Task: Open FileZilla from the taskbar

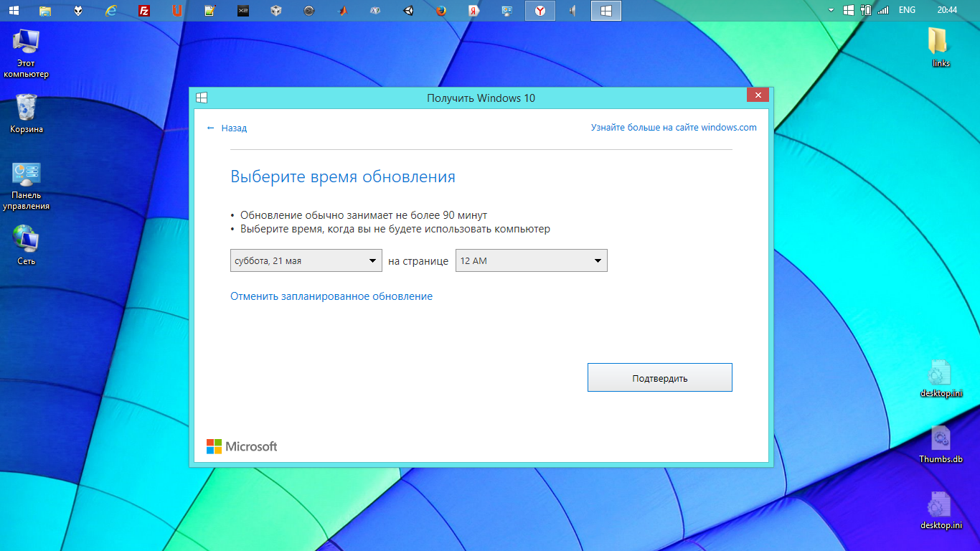Action: (x=144, y=11)
